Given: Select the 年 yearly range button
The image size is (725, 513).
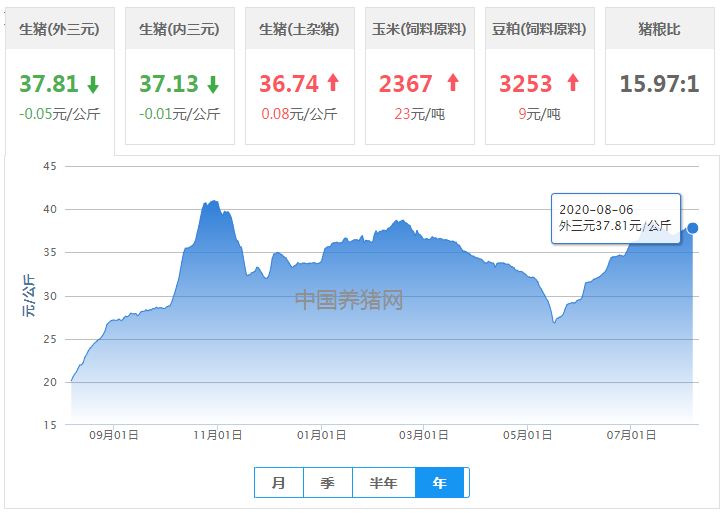Looking at the screenshot, I should 440,482.
